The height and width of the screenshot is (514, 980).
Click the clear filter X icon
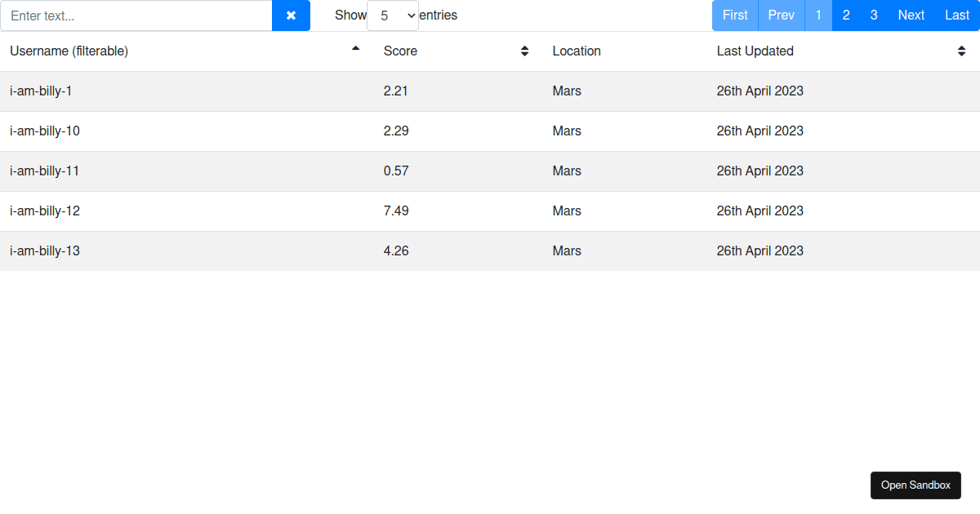click(291, 16)
